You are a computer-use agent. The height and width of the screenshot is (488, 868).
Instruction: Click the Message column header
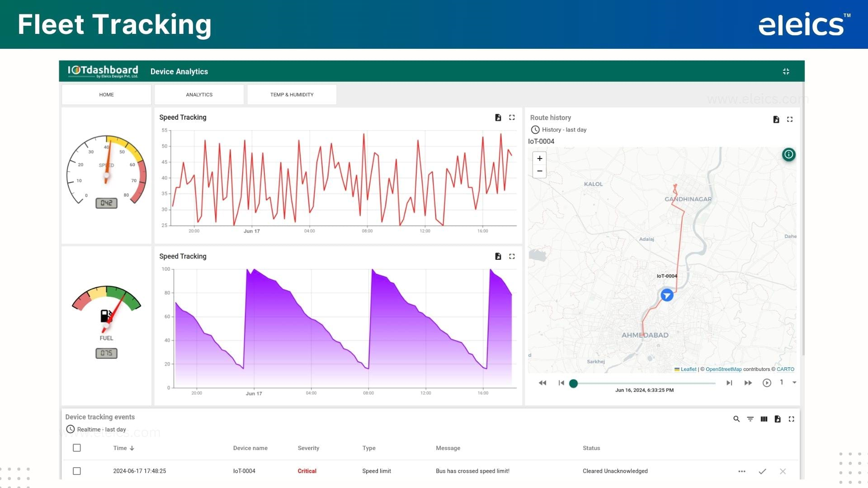coord(448,448)
